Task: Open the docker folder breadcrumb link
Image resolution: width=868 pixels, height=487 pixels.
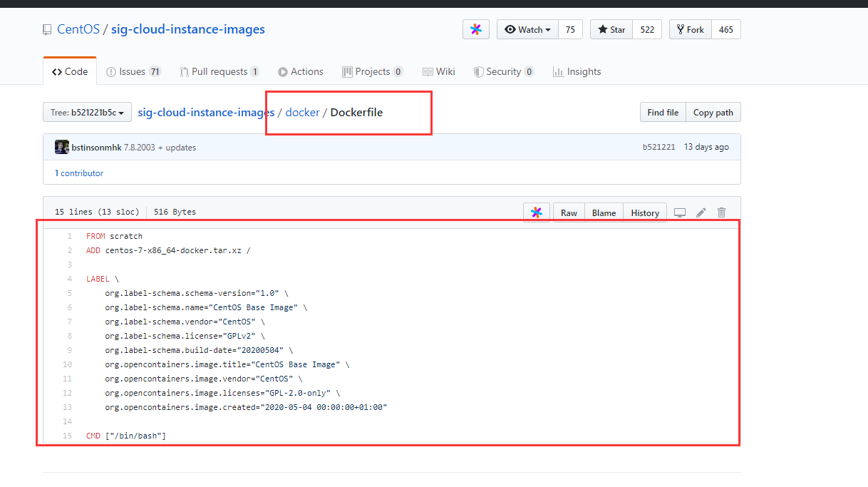Action: tap(302, 113)
